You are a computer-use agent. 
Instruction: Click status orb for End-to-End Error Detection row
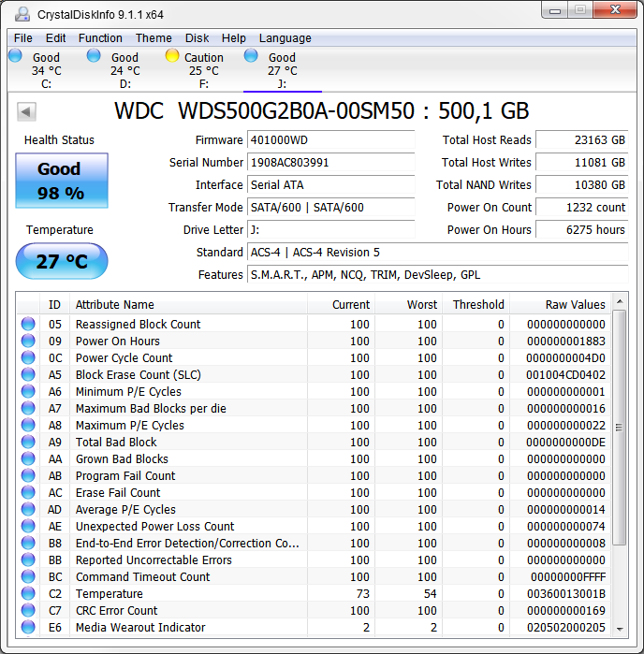(28, 543)
